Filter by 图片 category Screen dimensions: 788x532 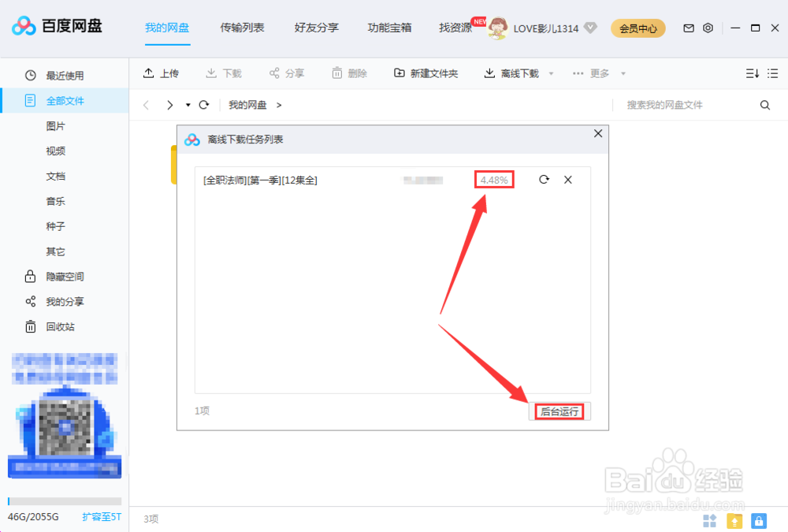click(x=56, y=125)
